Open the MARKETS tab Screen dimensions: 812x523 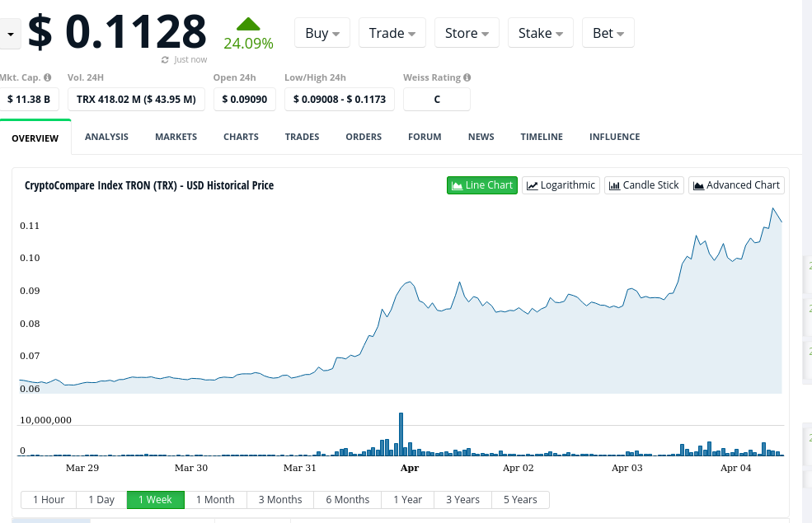(176, 137)
